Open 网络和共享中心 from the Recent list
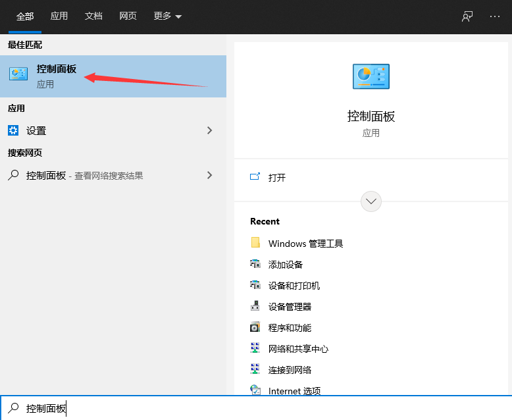Screen dimensions: 512x420 coord(298,349)
